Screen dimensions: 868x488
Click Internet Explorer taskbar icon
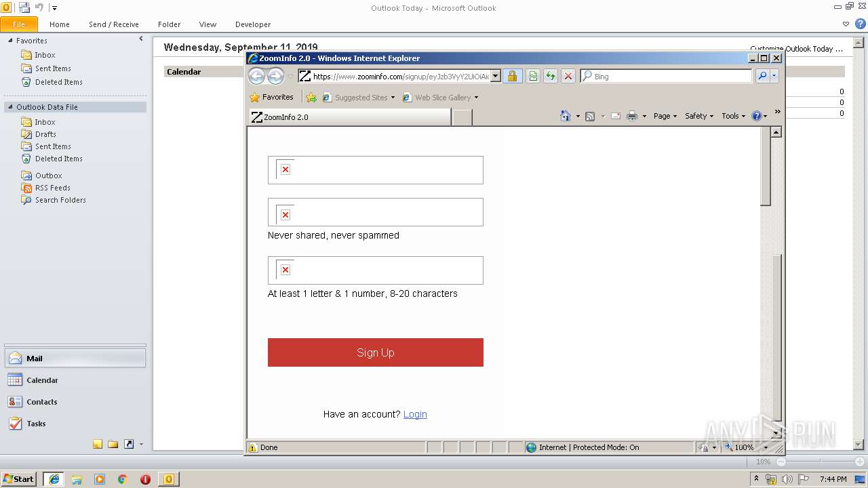54,479
